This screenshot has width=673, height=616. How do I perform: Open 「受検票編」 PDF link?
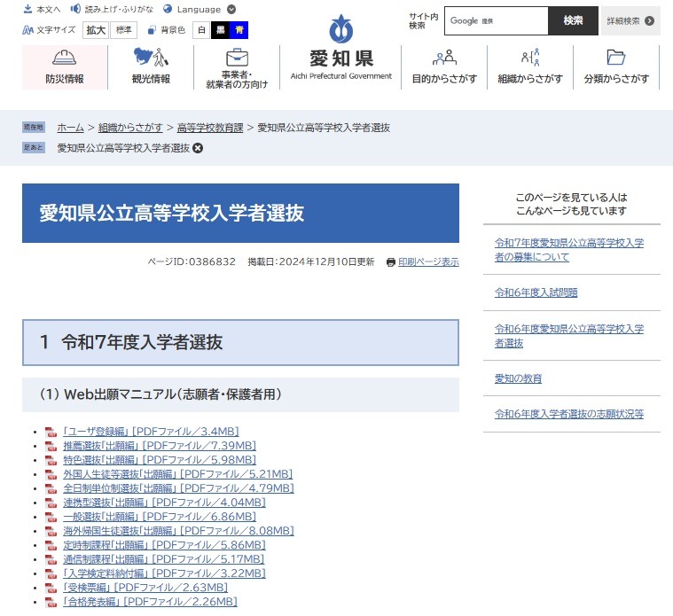[145, 588]
